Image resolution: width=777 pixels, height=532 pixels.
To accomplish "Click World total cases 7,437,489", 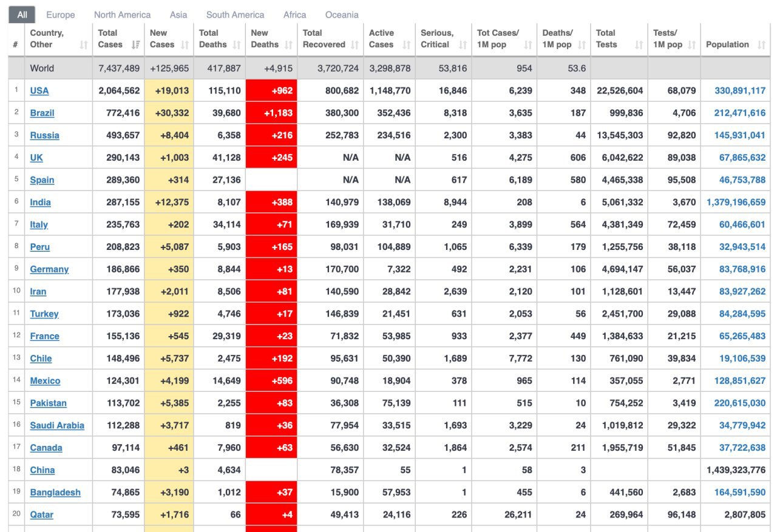I will click(x=119, y=69).
